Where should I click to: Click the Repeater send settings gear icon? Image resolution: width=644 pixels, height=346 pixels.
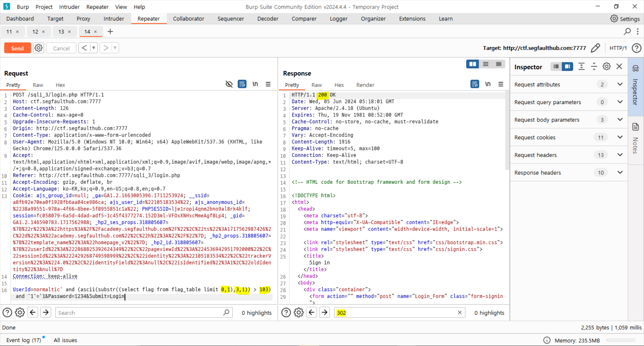pos(39,48)
